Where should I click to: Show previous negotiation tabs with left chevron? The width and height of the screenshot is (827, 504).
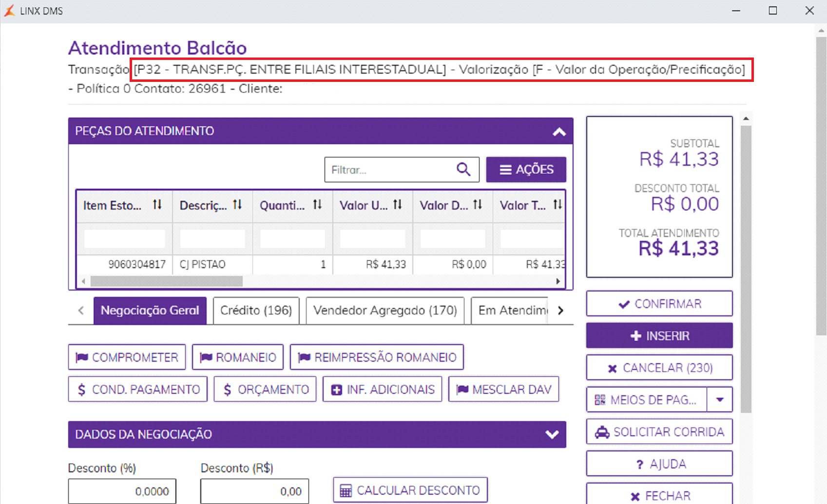click(x=81, y=310)
